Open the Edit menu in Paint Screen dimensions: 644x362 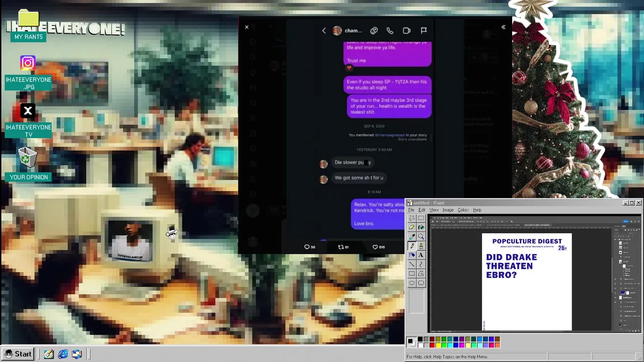422,210
